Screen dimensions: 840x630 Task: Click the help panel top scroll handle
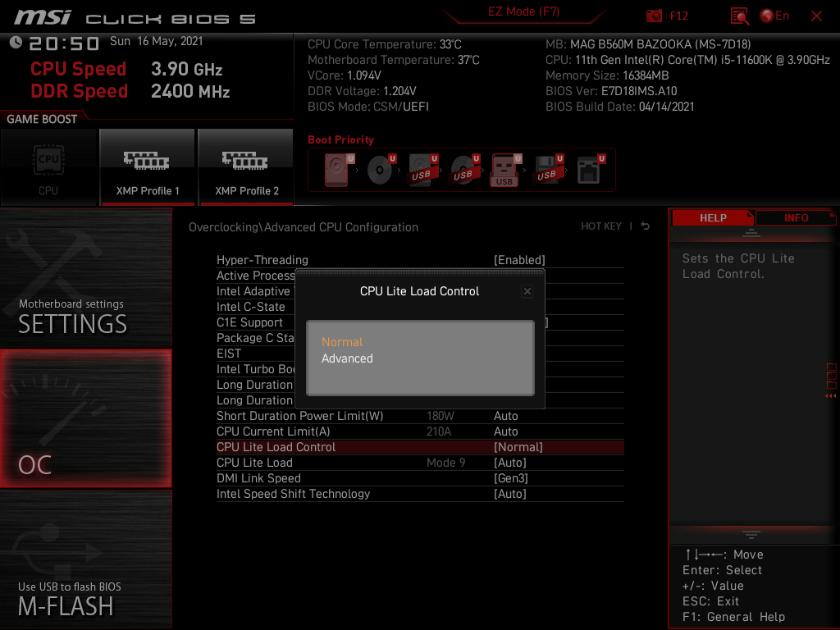[751, 233]
